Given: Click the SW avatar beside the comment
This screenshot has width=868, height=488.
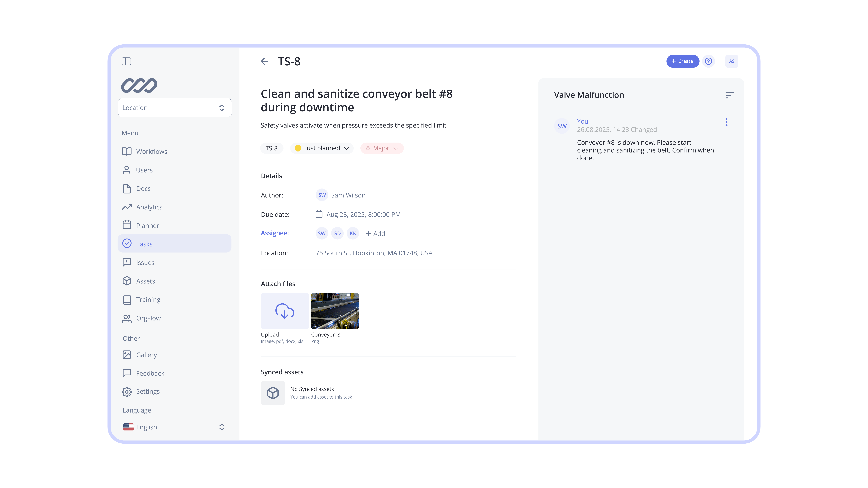Looking at the screenshot, I should (562, 126).
